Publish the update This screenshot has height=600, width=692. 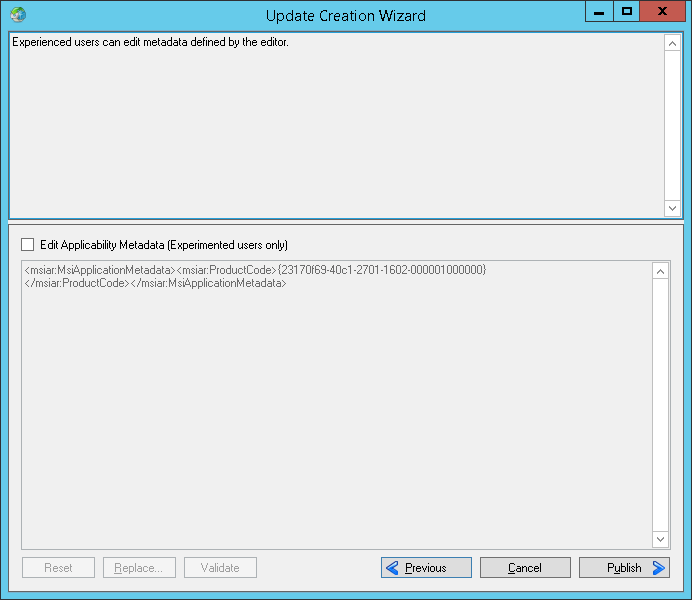coord(624,567)
